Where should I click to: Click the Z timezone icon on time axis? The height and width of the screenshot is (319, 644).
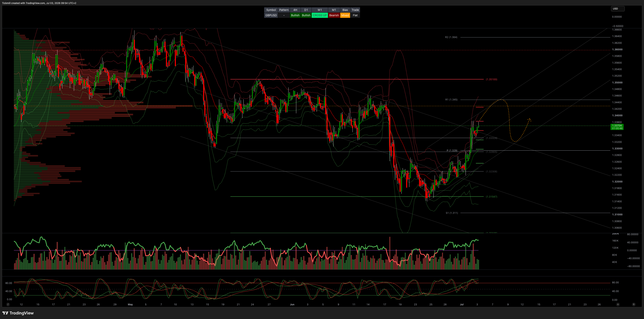point(8,305)
